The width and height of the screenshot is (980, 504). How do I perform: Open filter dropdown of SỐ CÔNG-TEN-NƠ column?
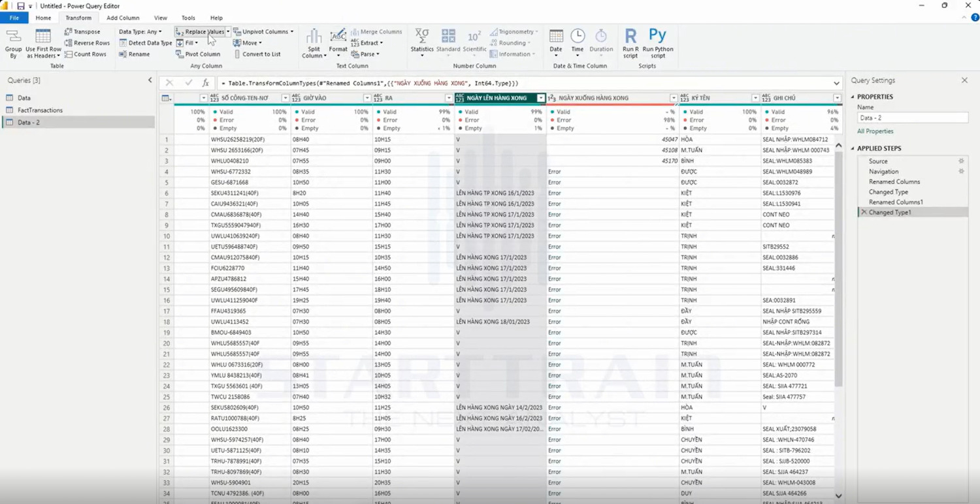tap(285, 98)
